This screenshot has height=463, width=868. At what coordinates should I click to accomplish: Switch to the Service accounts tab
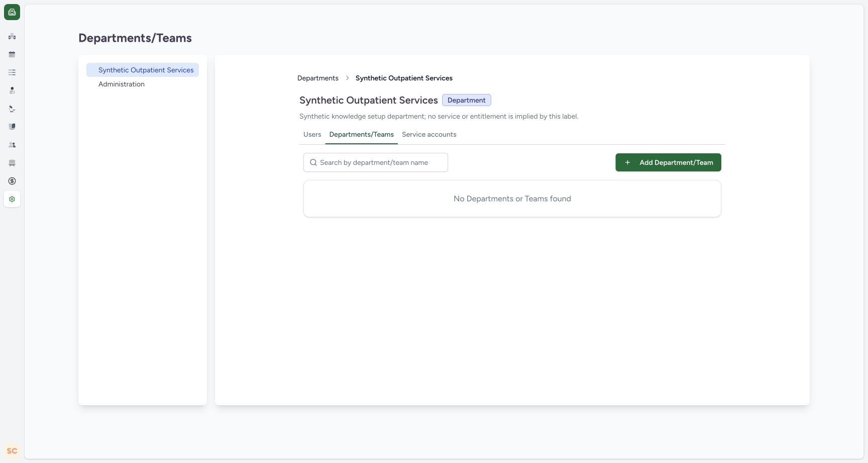429,134
